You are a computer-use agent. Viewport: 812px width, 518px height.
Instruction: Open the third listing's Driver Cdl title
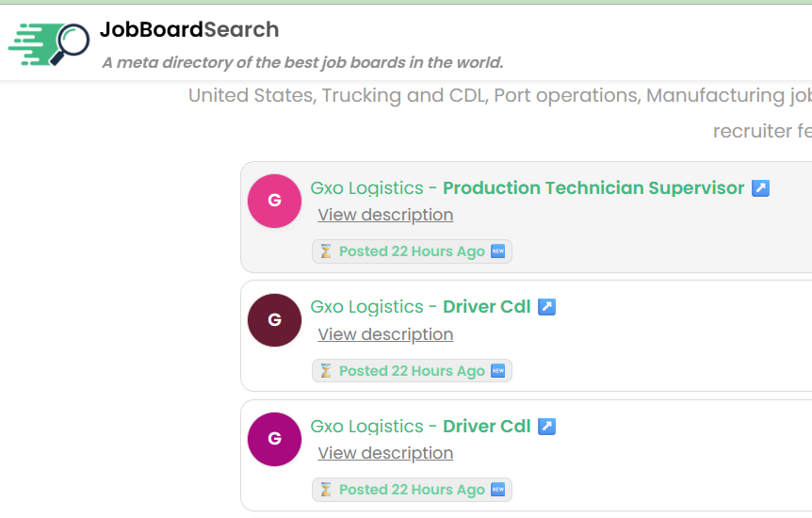[x=487, y=427]
